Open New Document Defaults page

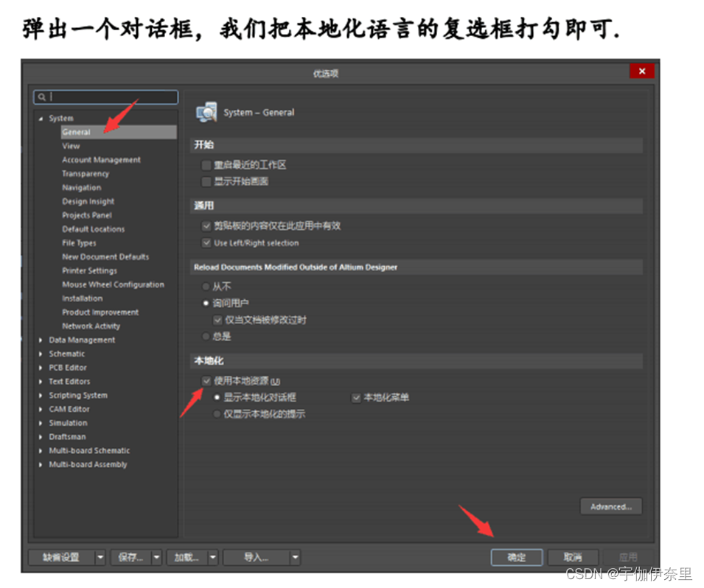[105, 257]
